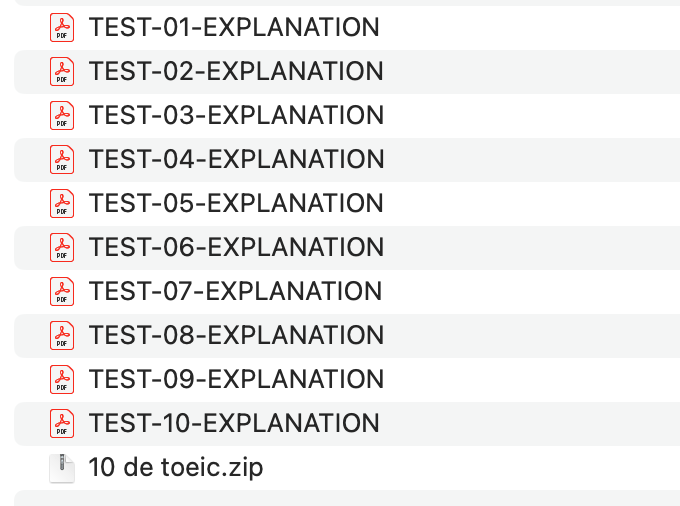Select the TEST-07-EXPLANATION file name
Image resolution: width=680 pixels, height=506 pixels.
pyautogui.click(x=235, y=292)
